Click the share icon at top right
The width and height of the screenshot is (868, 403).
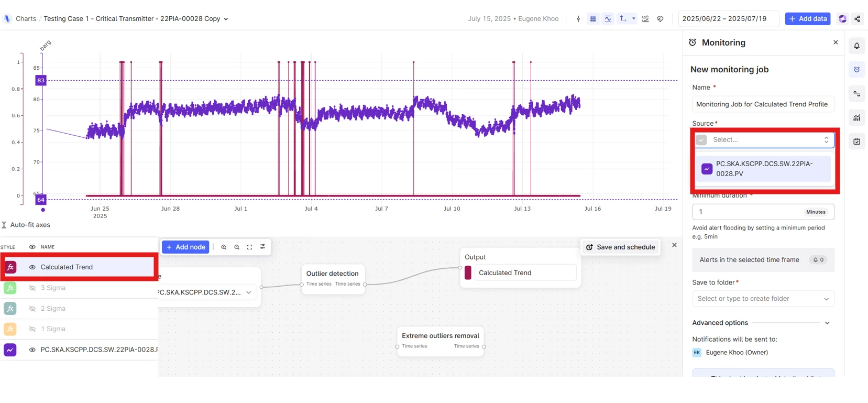(858, 19)
